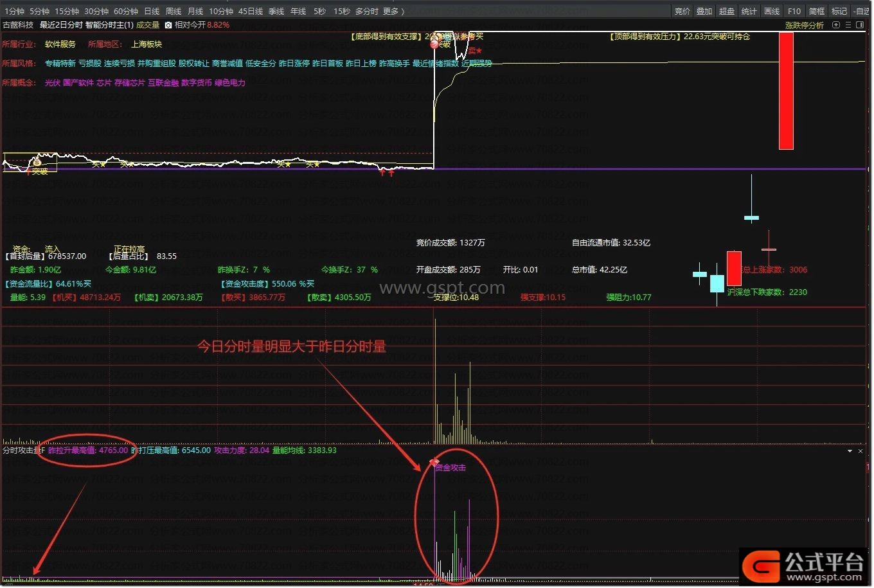The image size is (874, 588).
Task: Click the 竞价成交额: 1327万 value
Action: [x=450, y=243]
